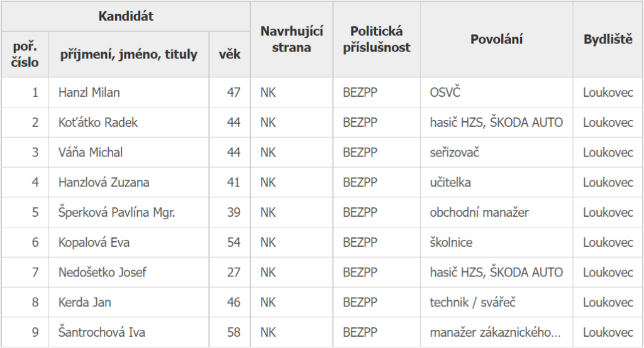The width and height of the screenshot is (644, 348).
Task: Click the příjmení, jméno, tituly header
Action: click(128, 55)
